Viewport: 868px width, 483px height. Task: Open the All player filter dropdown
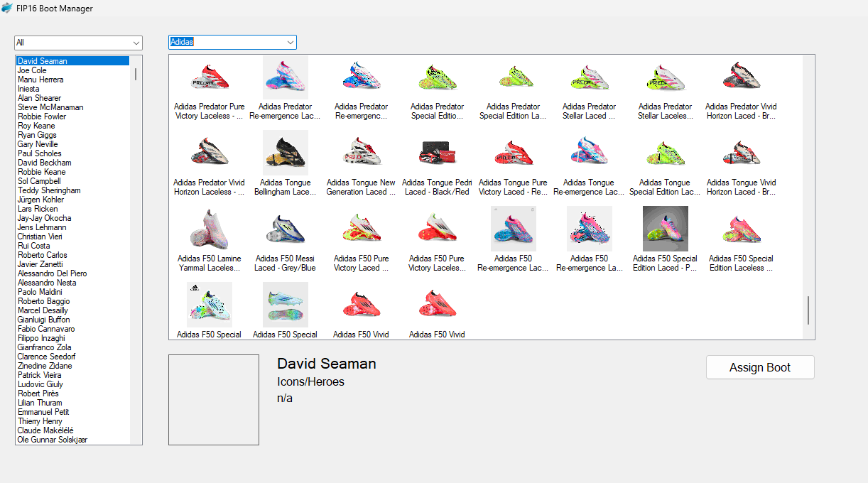79,43
